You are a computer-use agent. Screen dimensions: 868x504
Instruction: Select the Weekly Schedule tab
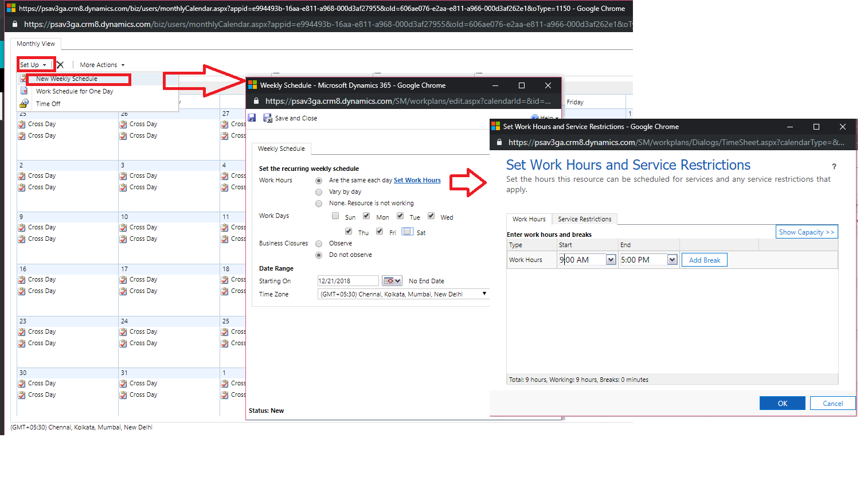click(281, 149)
